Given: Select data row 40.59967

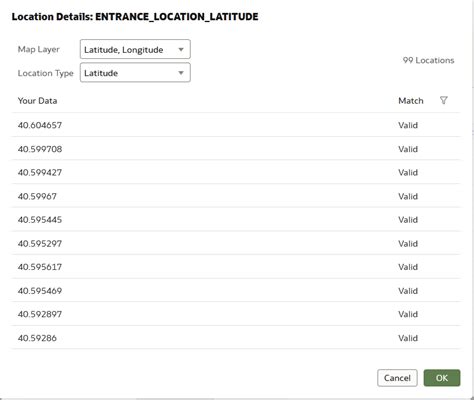Looking at the screenshot, I should tap(236, 196).
